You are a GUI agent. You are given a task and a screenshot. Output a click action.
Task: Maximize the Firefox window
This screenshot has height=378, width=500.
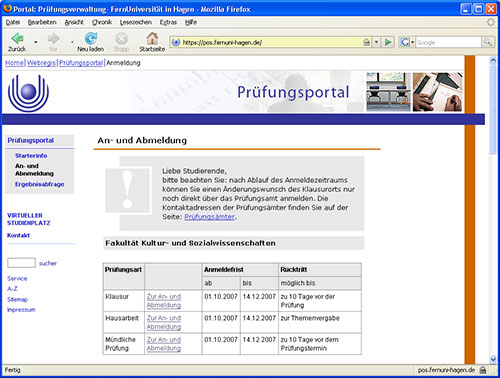pos(478,9)
